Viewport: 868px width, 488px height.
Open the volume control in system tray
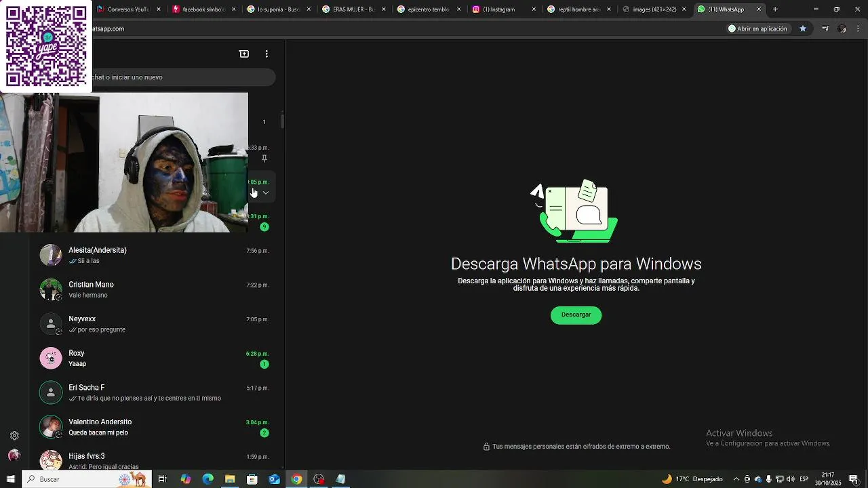[791, 479]
